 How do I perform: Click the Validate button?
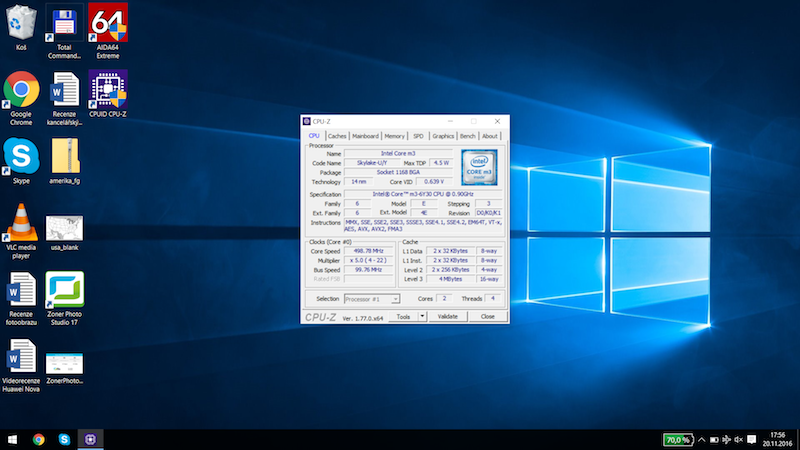(x=447, y=317)
